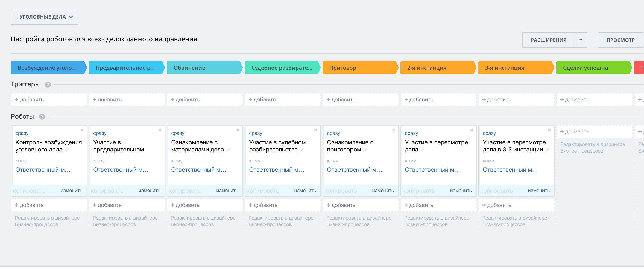Click pencil icon beside Ознакомление с материалами дела
This screenshot has width=644, height=269.
tap(229, 150)
